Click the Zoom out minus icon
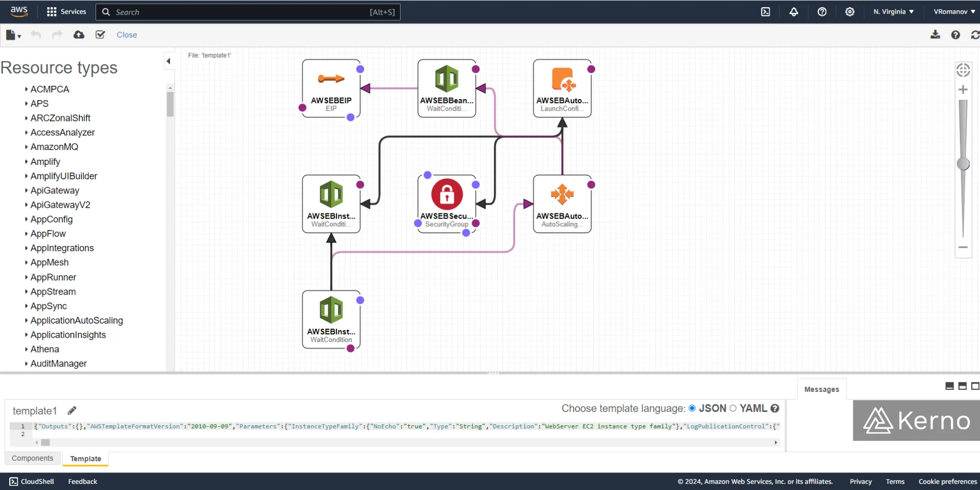 click(963, 247)
